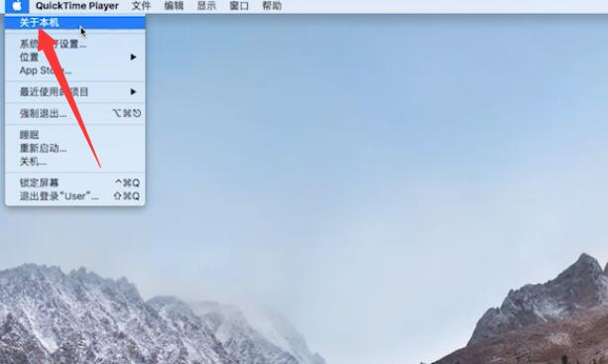Image resolution: width=608 pixels, height=364 pixels.
Task: Open the 编辑 menu
Action: tap(174, 6)
